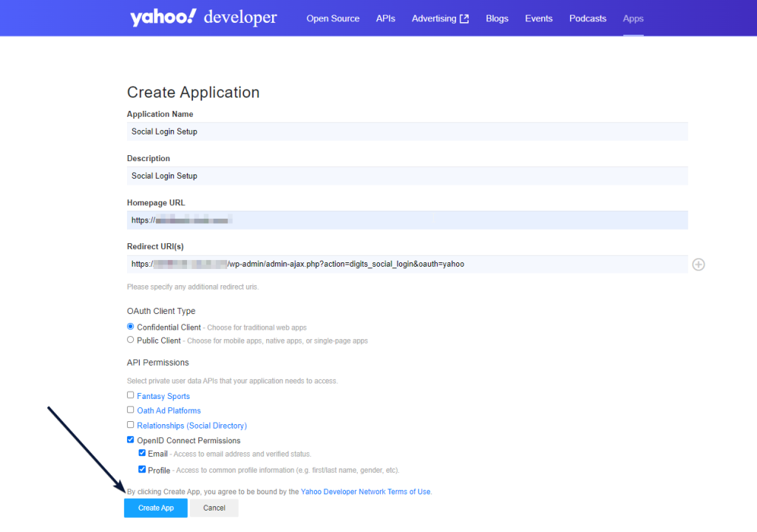Image resolution: width=757 pixels, height=532 pixels.
Task: Switch to the Apps tab
Action: pos(633,18)
